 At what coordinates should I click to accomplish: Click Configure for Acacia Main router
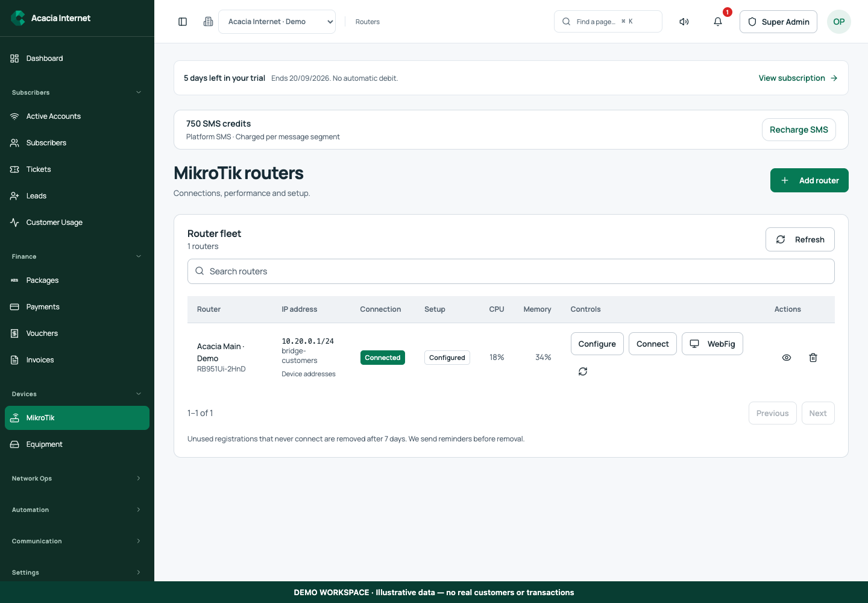[597, 344]
